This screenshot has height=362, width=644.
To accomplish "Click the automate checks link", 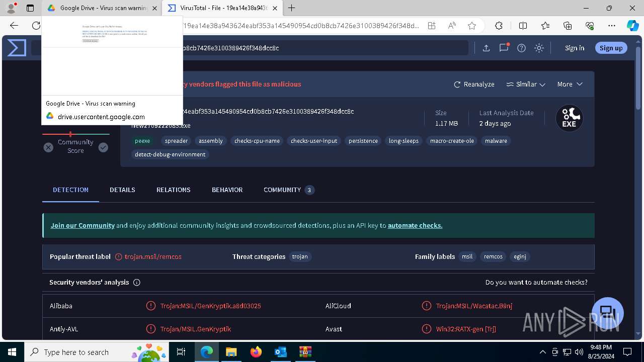I will point(415,226).
